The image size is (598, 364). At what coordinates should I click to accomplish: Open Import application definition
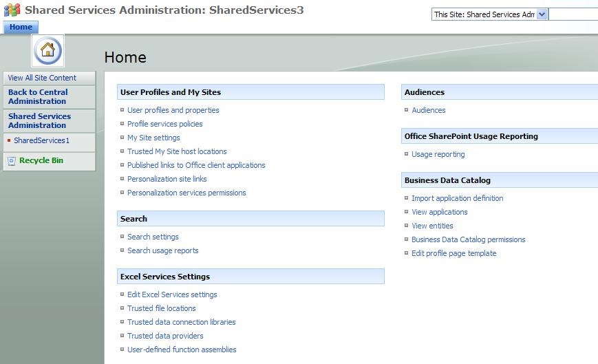457,198
